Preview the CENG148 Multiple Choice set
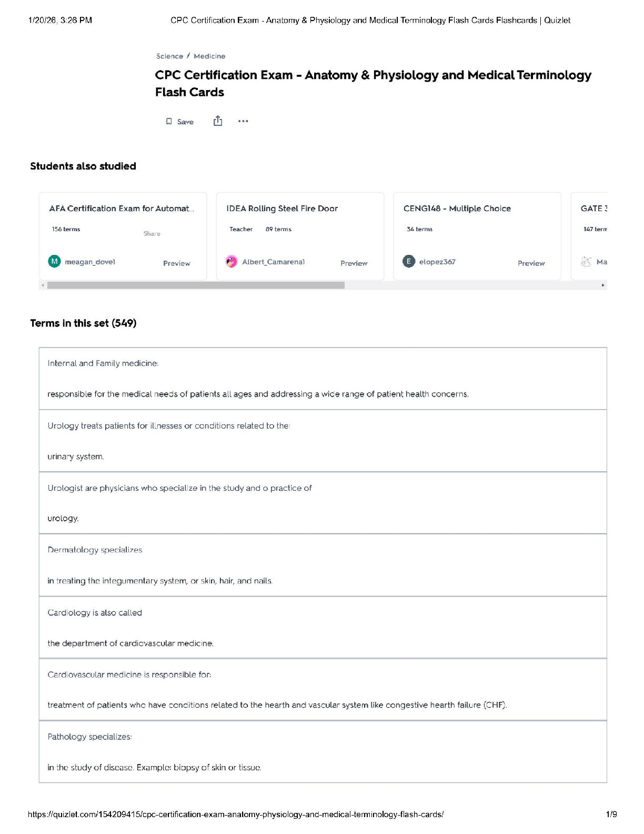This screenshot has height=834, width=644. pyautogui.click(x=531, y=263)
